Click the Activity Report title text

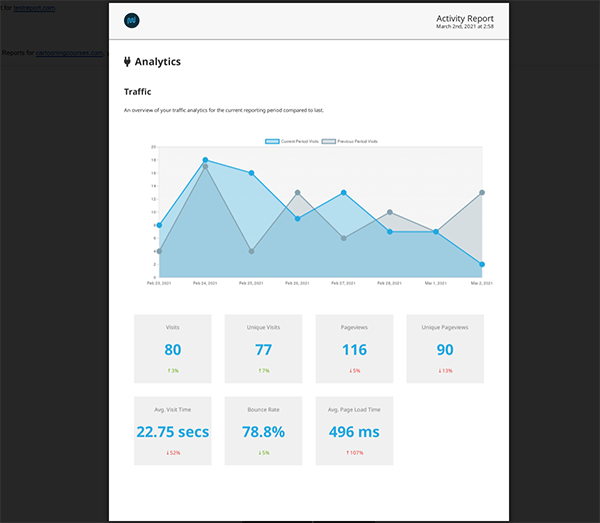465,18
